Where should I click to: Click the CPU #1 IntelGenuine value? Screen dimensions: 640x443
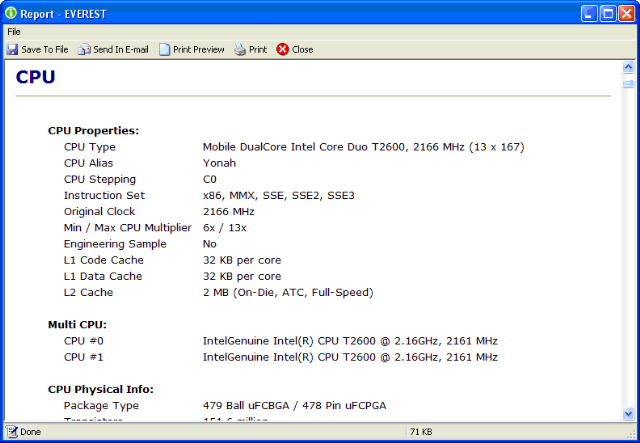click(x=350, y=357)
